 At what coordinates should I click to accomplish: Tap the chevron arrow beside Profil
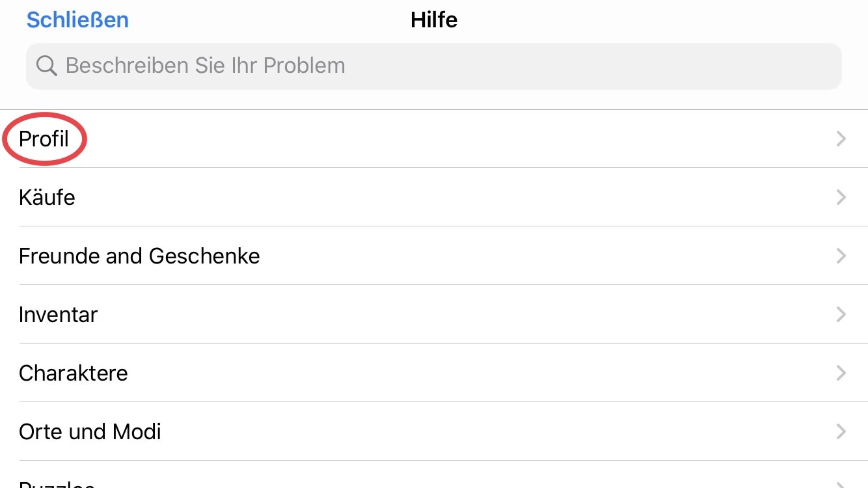[841, 139]
